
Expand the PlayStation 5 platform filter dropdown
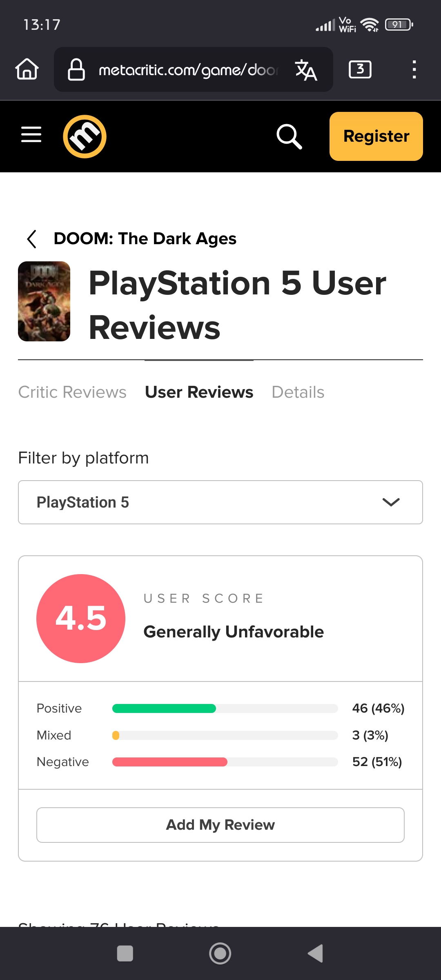[x=220, y=502]
